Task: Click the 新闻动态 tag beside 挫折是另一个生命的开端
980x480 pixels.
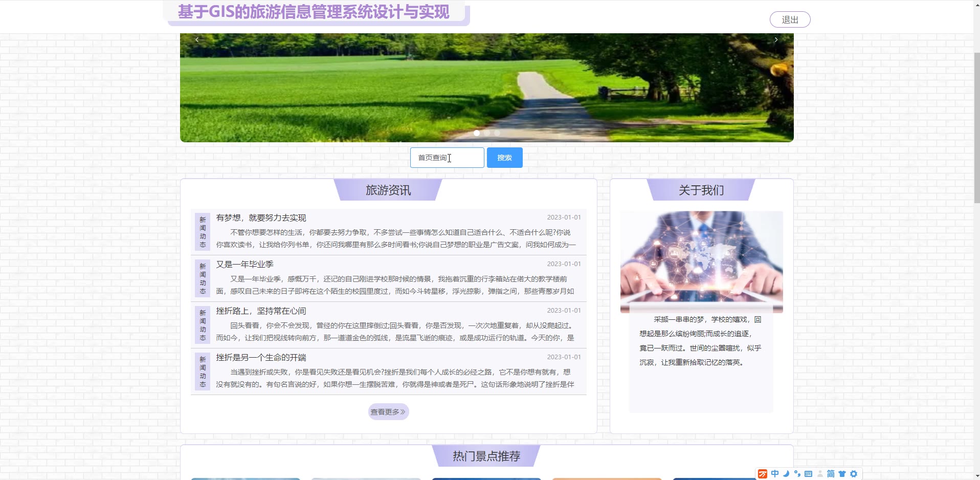Action: 203,372
